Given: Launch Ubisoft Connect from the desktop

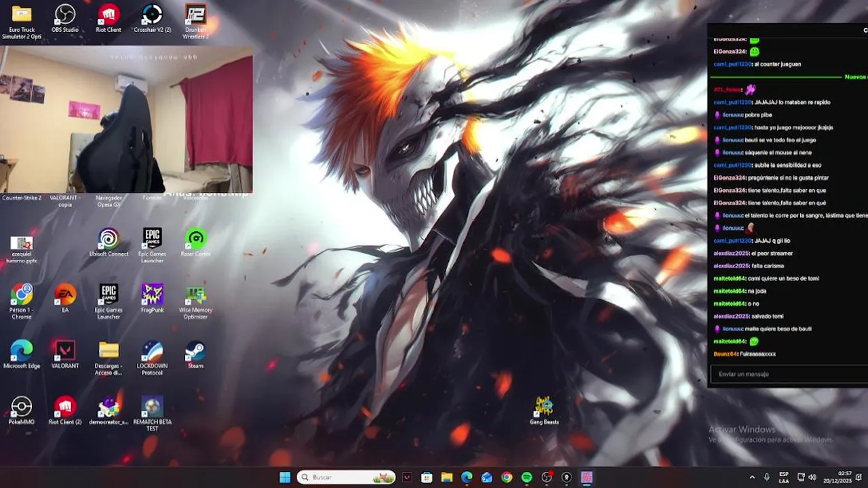Looking at the screenshot, I should [108, 243].
